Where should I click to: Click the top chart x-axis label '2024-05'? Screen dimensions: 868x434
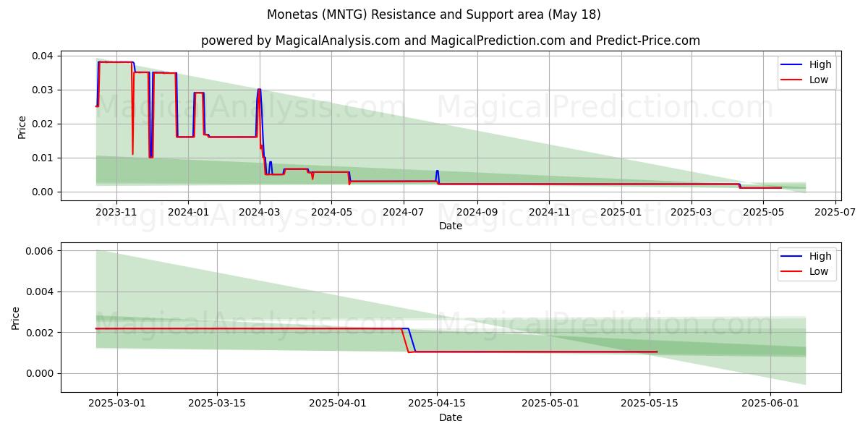click(331, 212)
